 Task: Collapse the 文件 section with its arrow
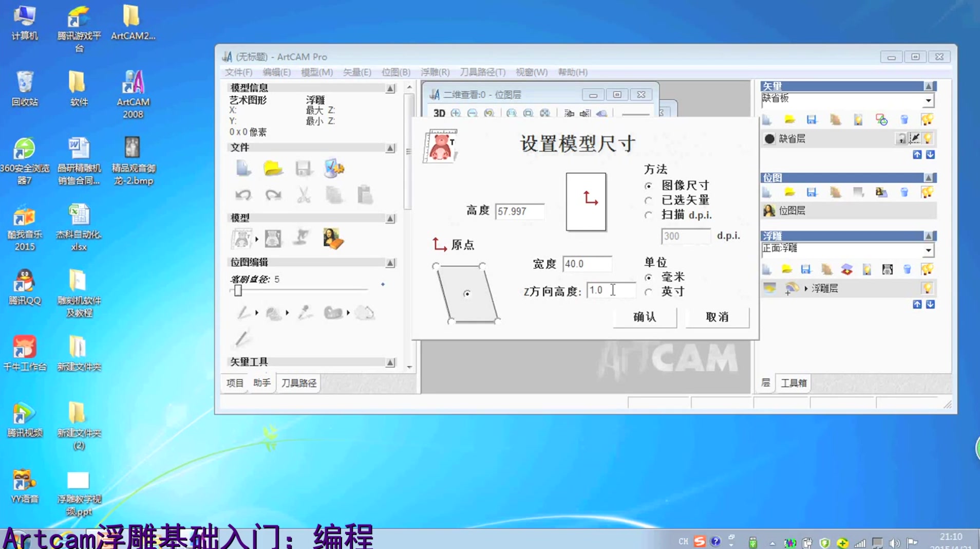[x=391, y=148]
